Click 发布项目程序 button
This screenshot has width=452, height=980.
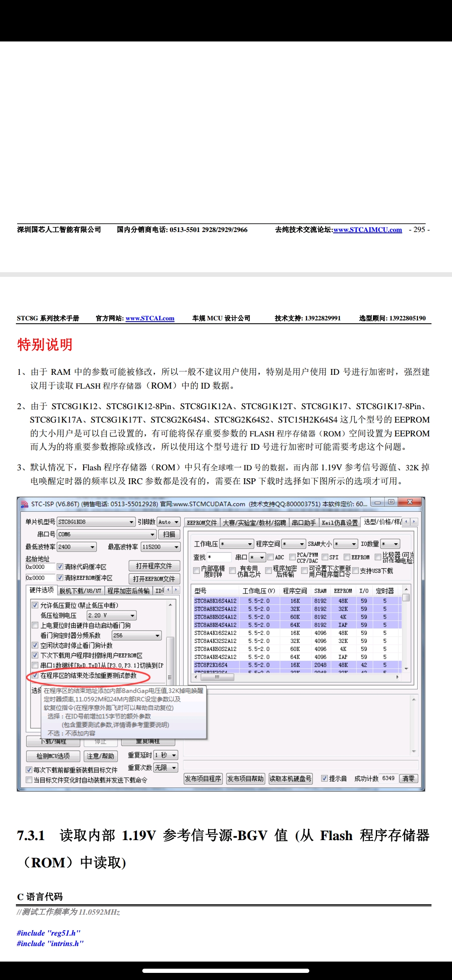tap(203, 779)
